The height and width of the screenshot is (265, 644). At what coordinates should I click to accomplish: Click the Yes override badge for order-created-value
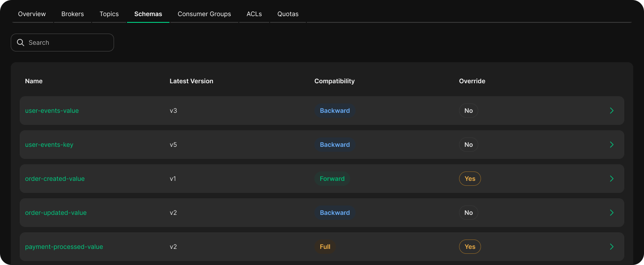470,179
